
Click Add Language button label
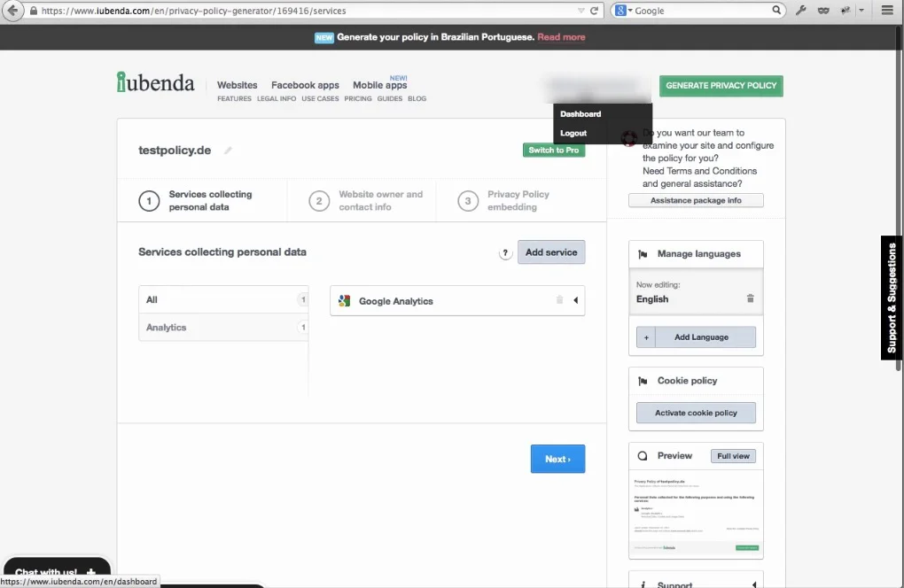pos(701,337)
